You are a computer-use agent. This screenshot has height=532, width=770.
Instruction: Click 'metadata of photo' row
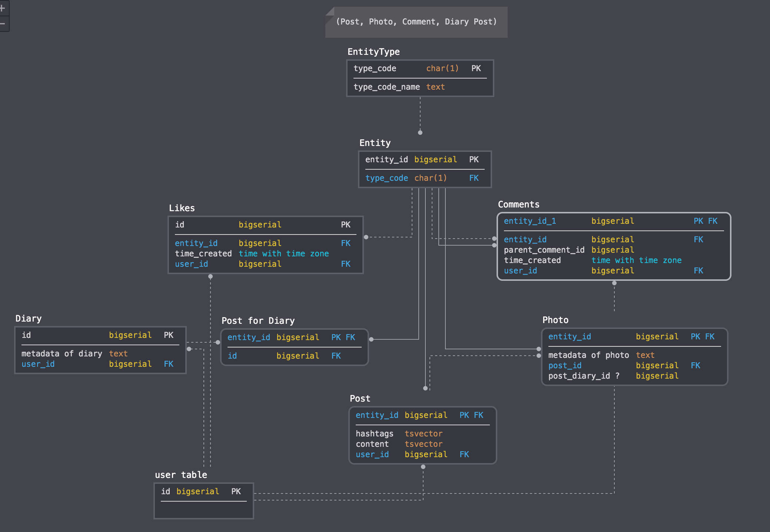point(634,355)
